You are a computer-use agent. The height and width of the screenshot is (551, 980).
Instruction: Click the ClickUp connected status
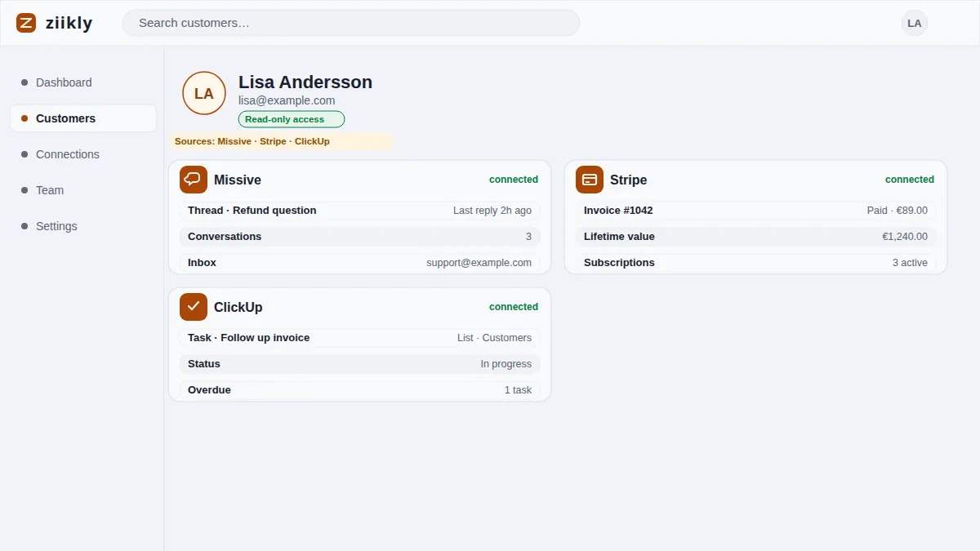[514, 307]
